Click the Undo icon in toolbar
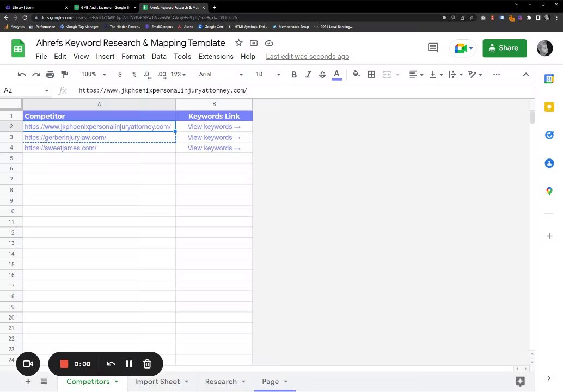Screen dimensions: 563x392 [x=22, y=74]
